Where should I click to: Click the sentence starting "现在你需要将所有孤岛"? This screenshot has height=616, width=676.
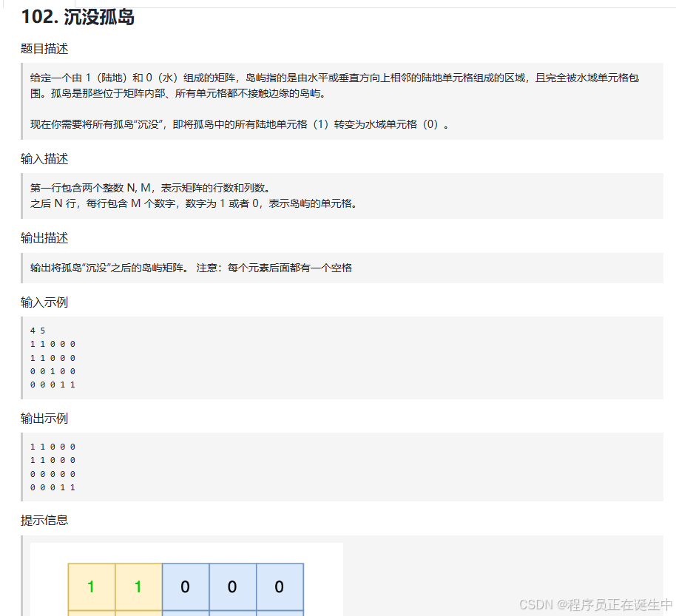[240, 124]
